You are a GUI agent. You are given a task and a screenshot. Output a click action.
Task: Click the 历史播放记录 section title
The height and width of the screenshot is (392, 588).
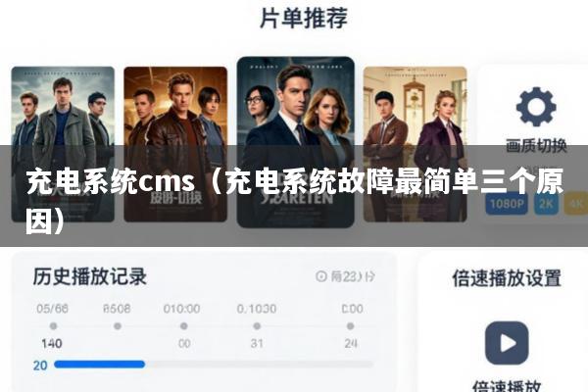(x=89, y=276)
